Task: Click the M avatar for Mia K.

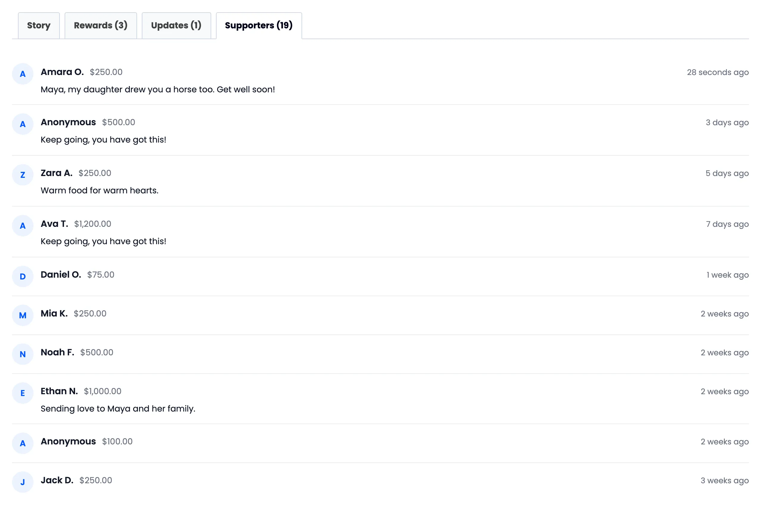Action: coord(22,315)
